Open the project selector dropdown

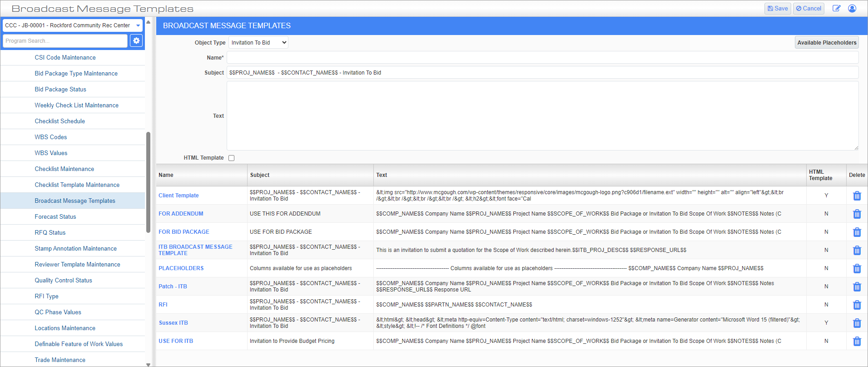pos(73,25)
